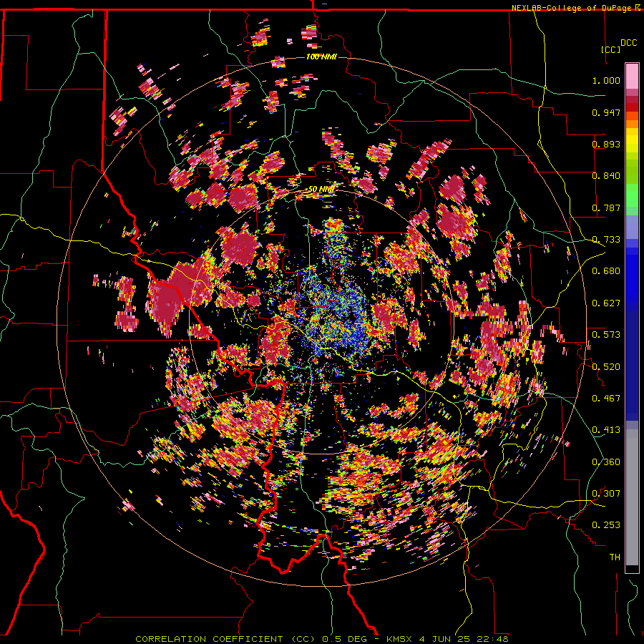Image resolution: width=644 pixels, height=644 pixels.
Task: Pick the light pink color bar segment beside 1.000
Action: (632, 77)
